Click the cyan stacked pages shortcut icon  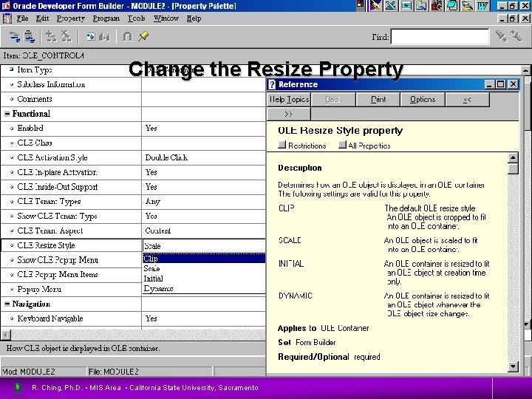(x=452, y=5)
